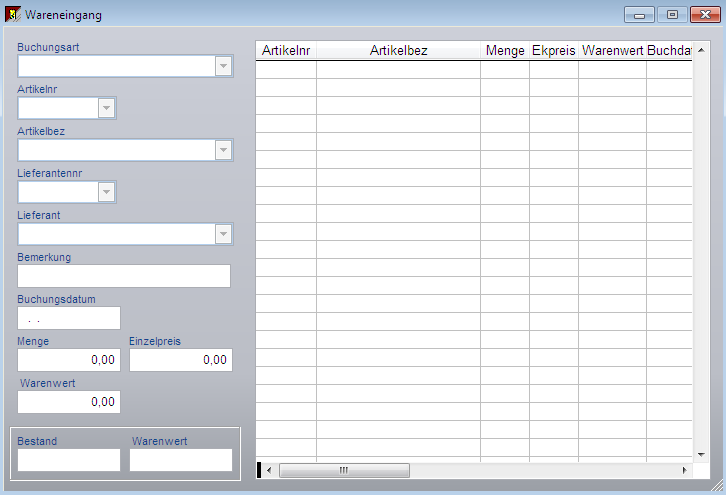Click the Ekpreis column header
This screenshot has height=495, width=726.
[x=554, y=50]
